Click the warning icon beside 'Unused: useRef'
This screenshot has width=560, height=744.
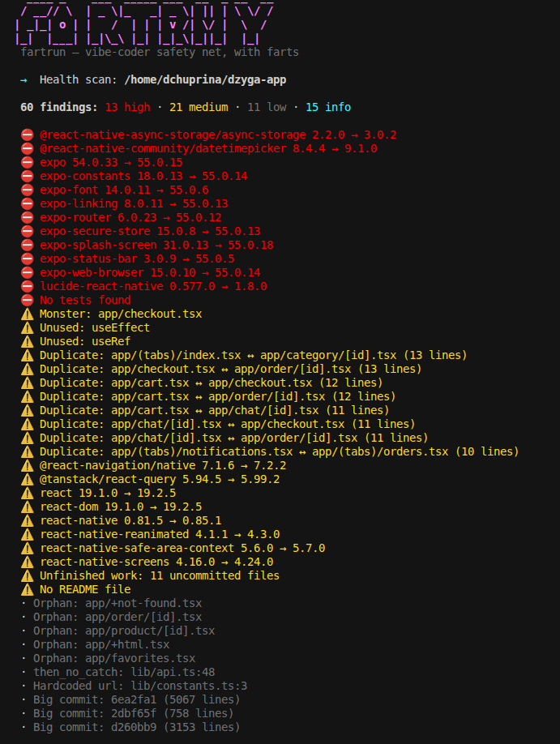click(x=27, y=341)
